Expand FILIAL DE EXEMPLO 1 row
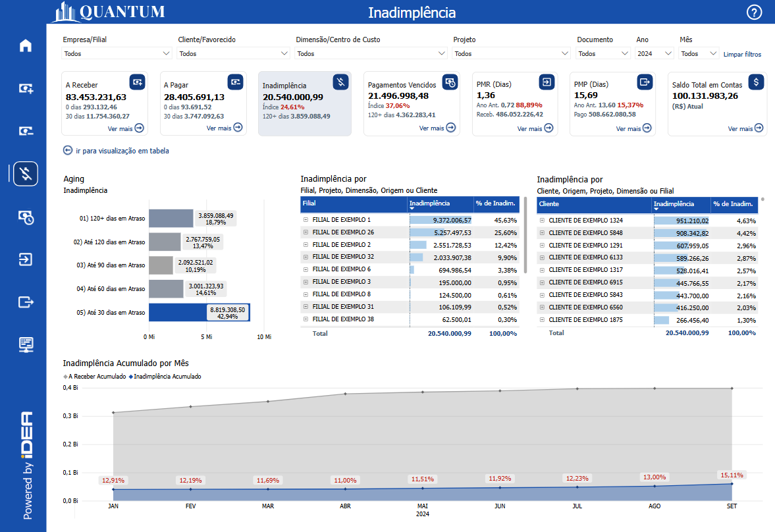 [306, 220]
